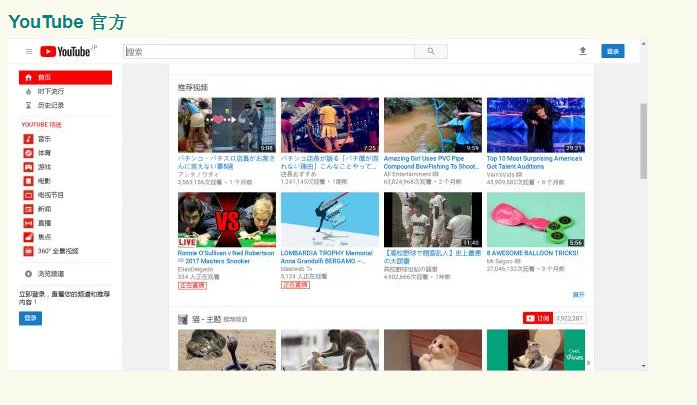
Task: Click the scrollbar up arrow
Action: tap(643, 44)
